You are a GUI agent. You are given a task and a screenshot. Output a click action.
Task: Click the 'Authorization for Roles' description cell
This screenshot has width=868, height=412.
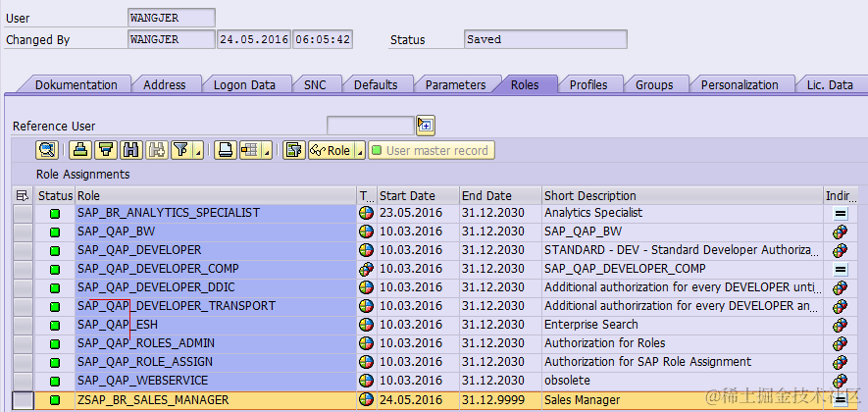click(x=683, y=344)
